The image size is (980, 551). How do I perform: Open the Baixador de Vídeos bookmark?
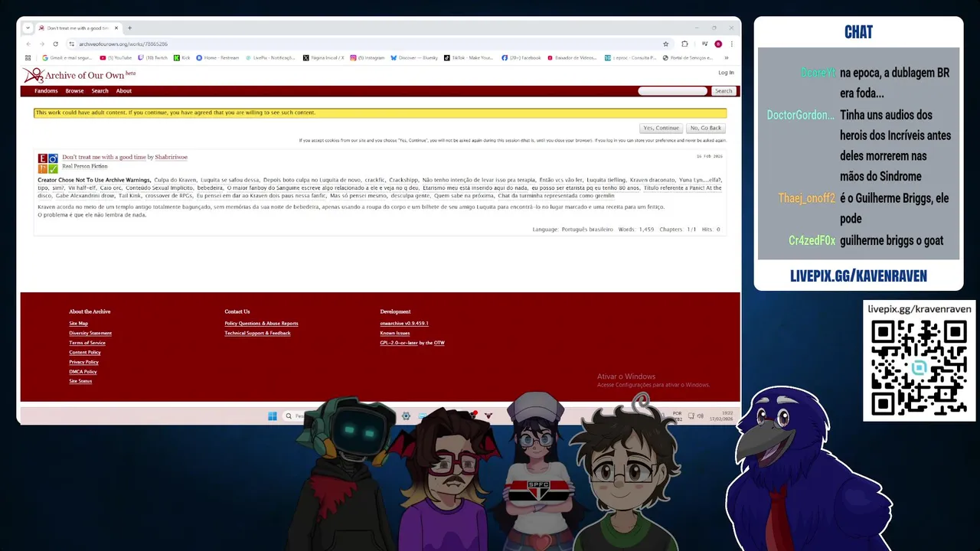572,57
